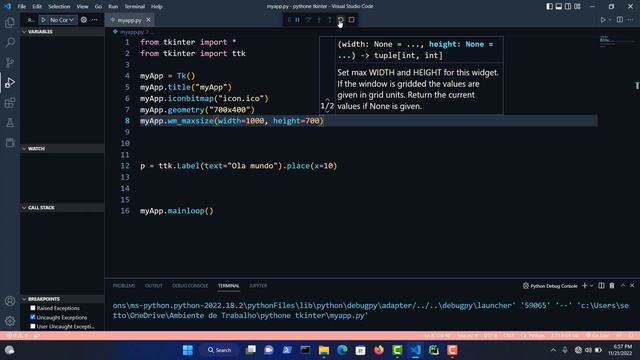Collapse the VARIABLES section
This screenshot has width=640, height=360.
pos(62,31)
